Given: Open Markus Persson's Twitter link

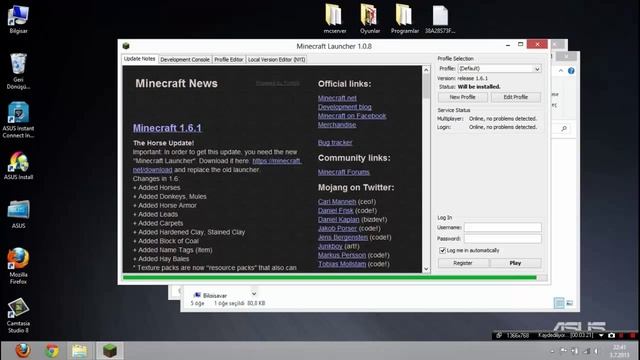Looking at the screenshot, I should pyautogui.click(x=342, y=255).
